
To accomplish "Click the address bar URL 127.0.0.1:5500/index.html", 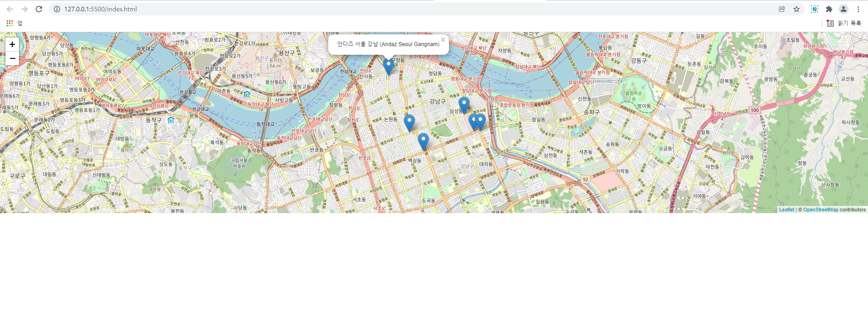I will [100, 9].
